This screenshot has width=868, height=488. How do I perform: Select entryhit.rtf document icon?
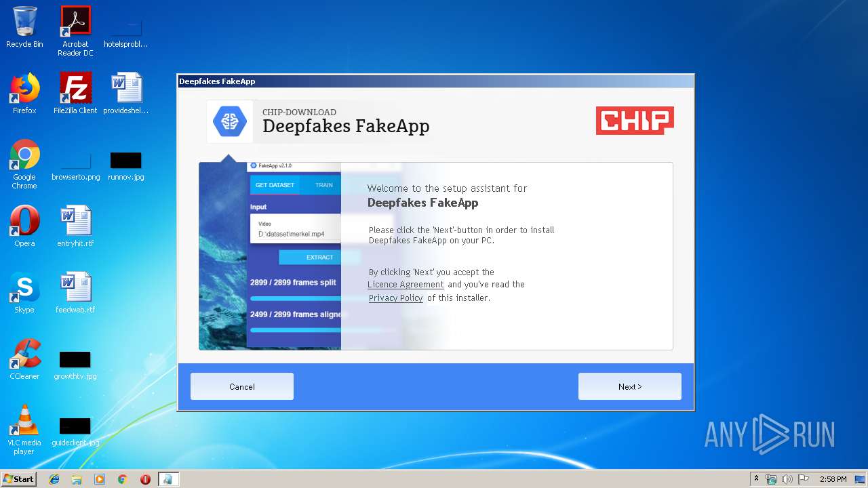75,226
